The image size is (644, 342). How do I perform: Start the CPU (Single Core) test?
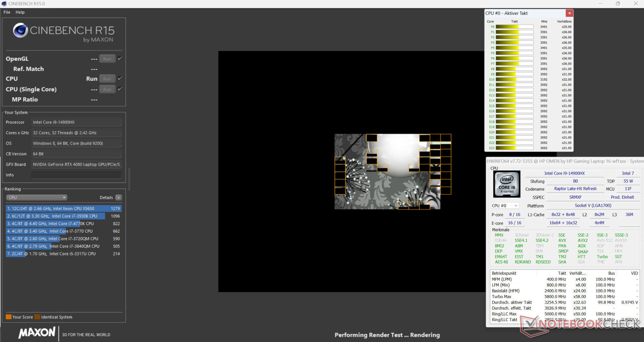coord(107,89)
